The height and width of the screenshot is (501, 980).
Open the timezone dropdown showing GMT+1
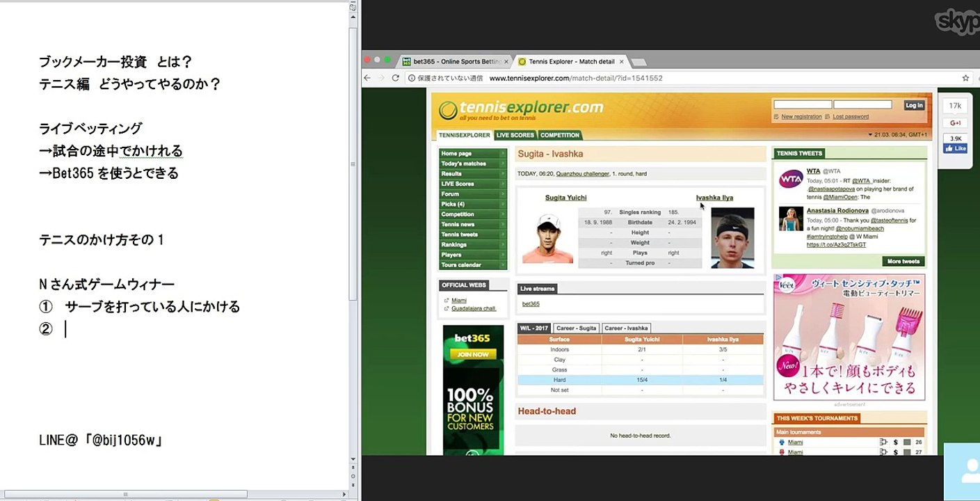[898, 134]
